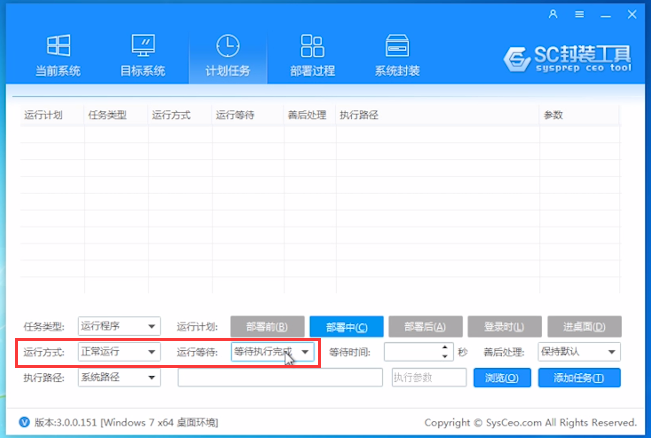Click the 运行计划 column header
The width and height of the screenshot is (651, 438).
point(52,115)
